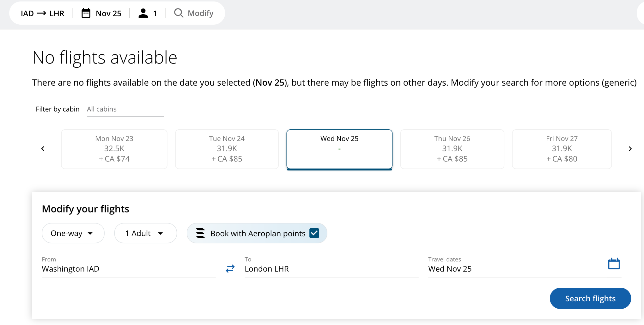Click the No flights available heading
644x325 pixels.
pyautogui.click(x=105, y=57)
